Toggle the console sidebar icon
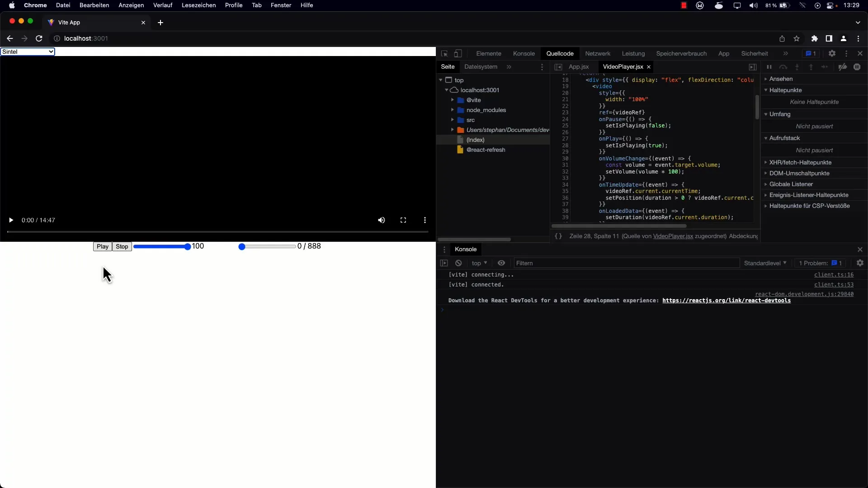Viewport: 868px width, 488px height. coord(444,263)
